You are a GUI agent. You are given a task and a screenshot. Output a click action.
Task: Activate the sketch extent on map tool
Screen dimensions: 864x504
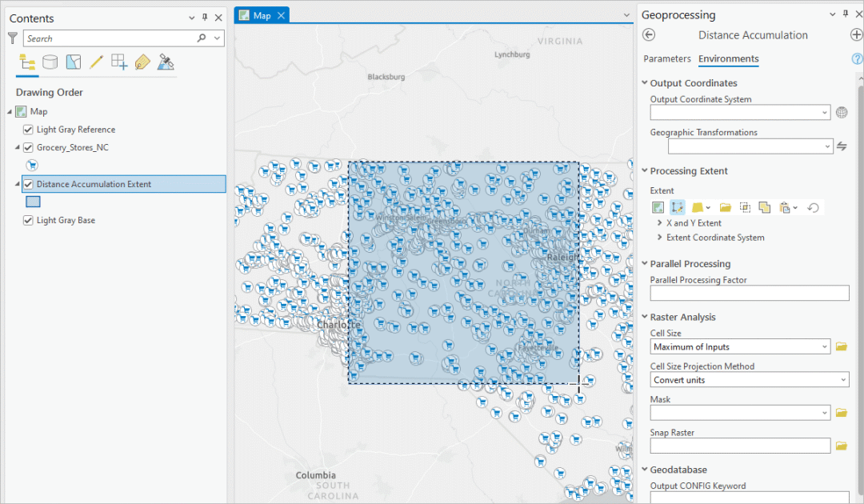coord(677,206)
